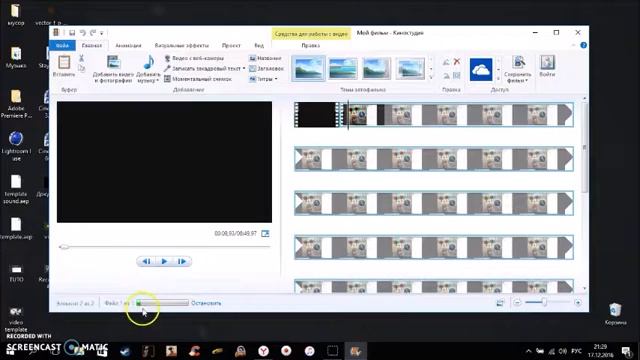Image resolution: width=640 pixels, height=360 pixels.
Task: Share to OneDrive cloud icon
Action: point(481,69)
